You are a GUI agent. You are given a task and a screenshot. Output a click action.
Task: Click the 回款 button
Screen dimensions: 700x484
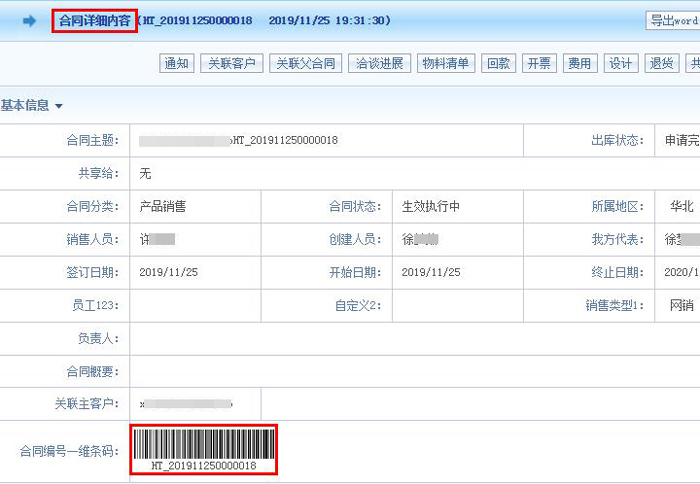[498, 64]
